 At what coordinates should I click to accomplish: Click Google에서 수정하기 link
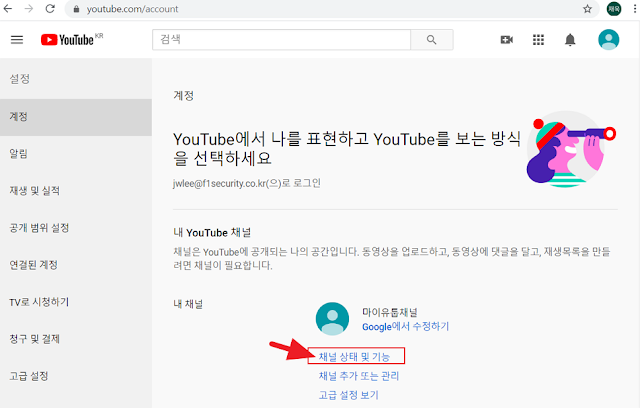click(x=405, y=327)
